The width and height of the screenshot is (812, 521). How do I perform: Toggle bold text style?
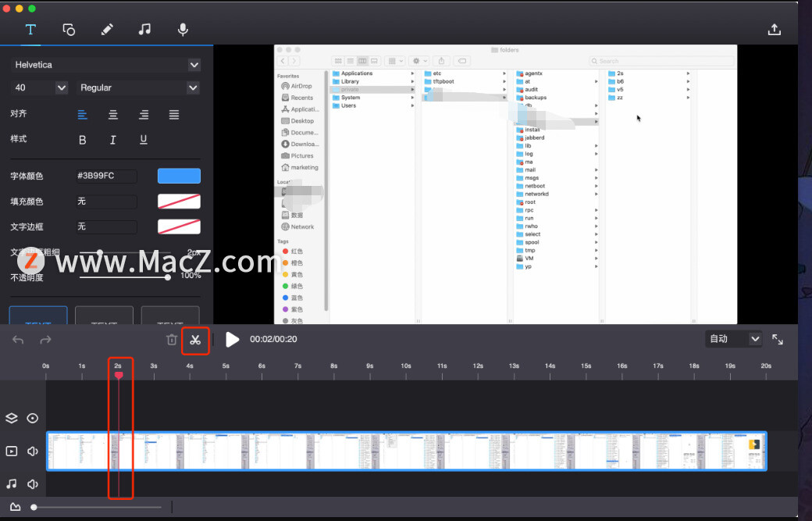pyautogui.click(x=82, y=140)
